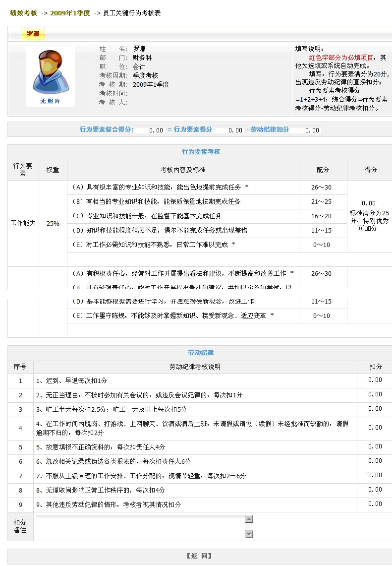Image resolution: width=392 pixels, height=566 pixels.
Task: Select the 罗谦 tab
Action: point(33,34)
